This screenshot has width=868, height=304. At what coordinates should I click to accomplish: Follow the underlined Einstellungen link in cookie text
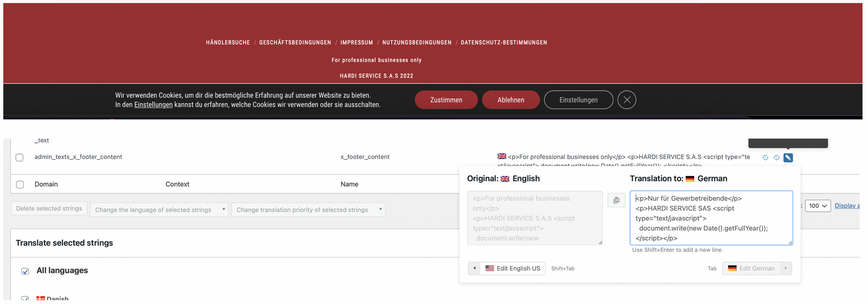coord(154,105)
